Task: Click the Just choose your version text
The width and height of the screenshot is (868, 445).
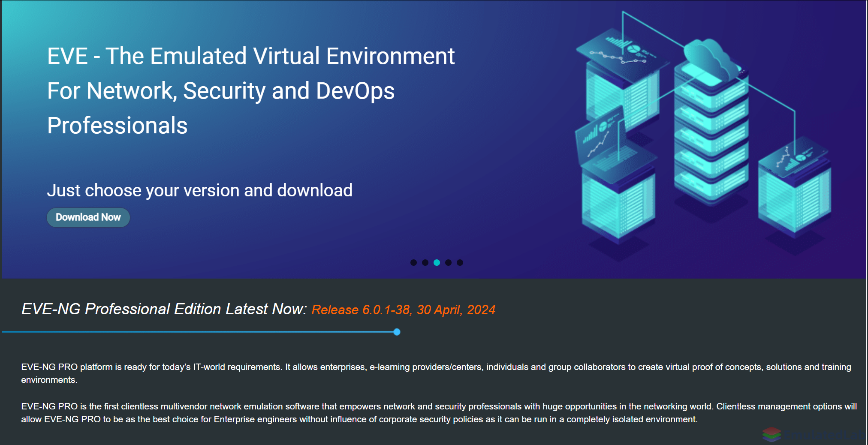Action: [200, 190]
